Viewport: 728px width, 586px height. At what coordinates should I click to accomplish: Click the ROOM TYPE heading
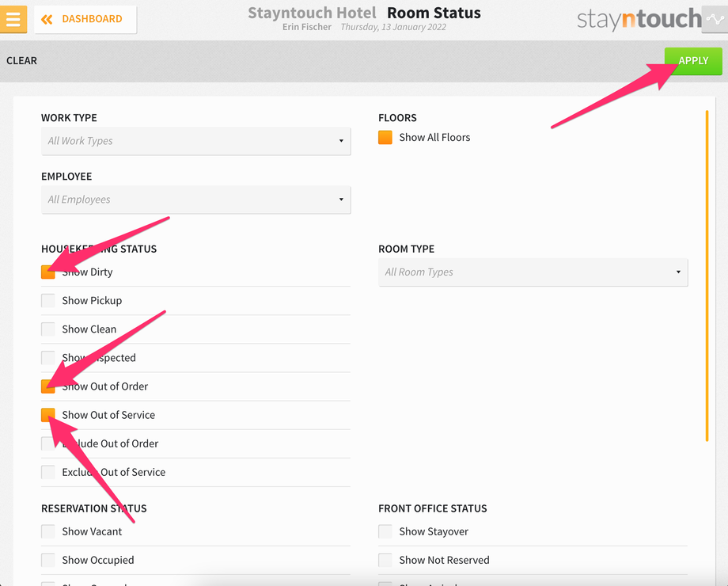[406, 249]
